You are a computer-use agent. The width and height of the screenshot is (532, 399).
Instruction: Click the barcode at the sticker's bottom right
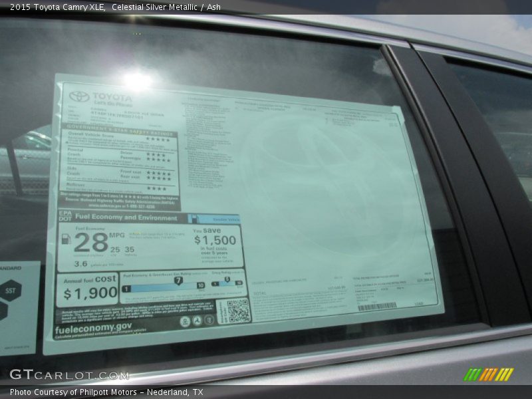(378, 307)
